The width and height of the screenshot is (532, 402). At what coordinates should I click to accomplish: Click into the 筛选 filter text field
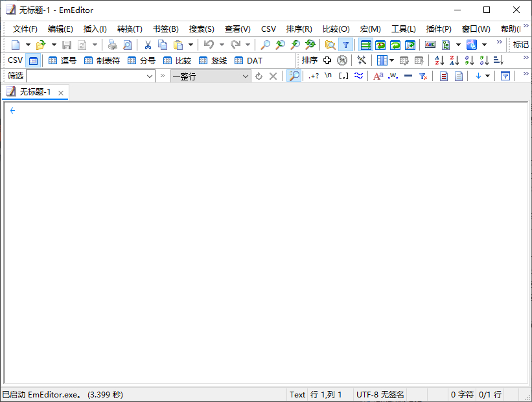tap(86, 77)
